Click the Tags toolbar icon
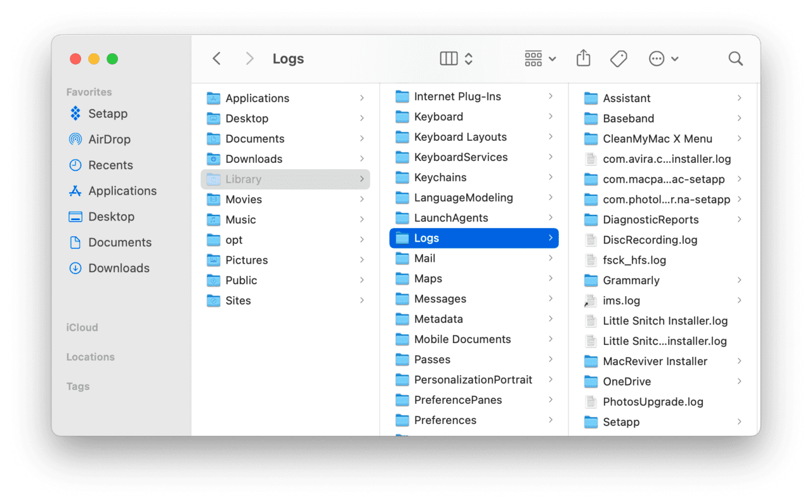 619,59
